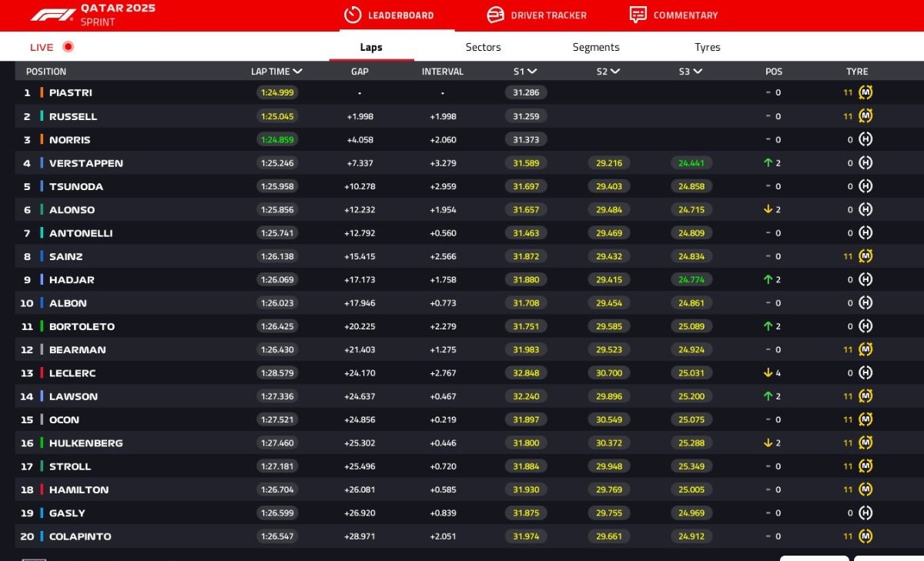Click the Driver Tracker helmet icon
This screenshot has height=561, width=924.
point(495,15)
